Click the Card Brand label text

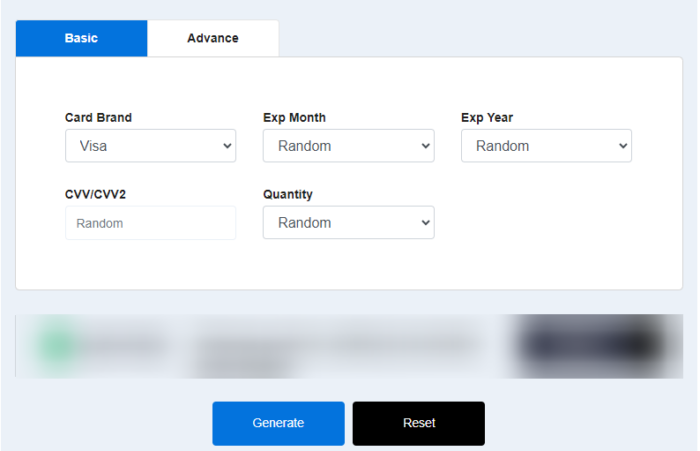click(98, 118)
